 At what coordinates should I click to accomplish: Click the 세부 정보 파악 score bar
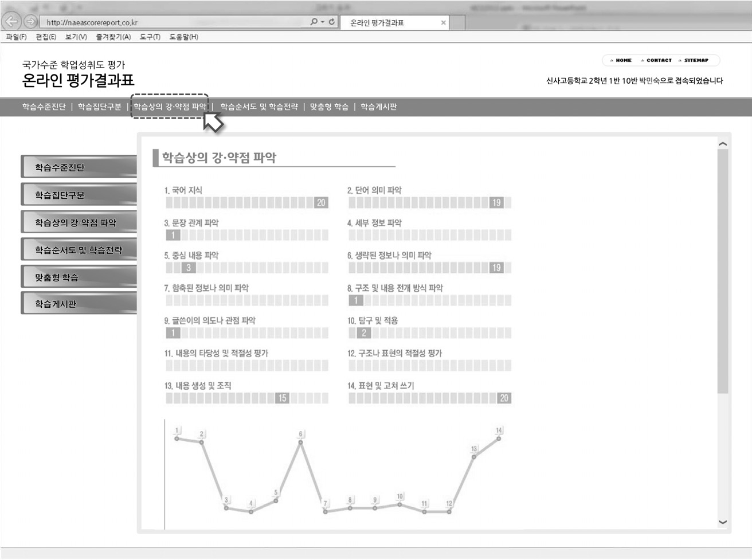(x=430, y=235)
